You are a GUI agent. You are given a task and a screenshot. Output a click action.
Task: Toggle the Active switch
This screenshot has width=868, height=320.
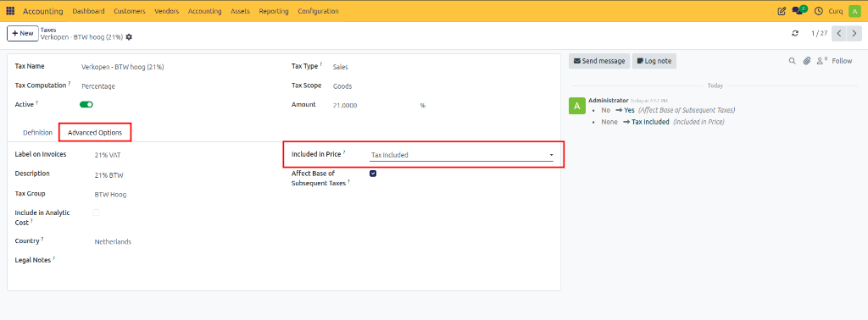click(x=86, y=104)
